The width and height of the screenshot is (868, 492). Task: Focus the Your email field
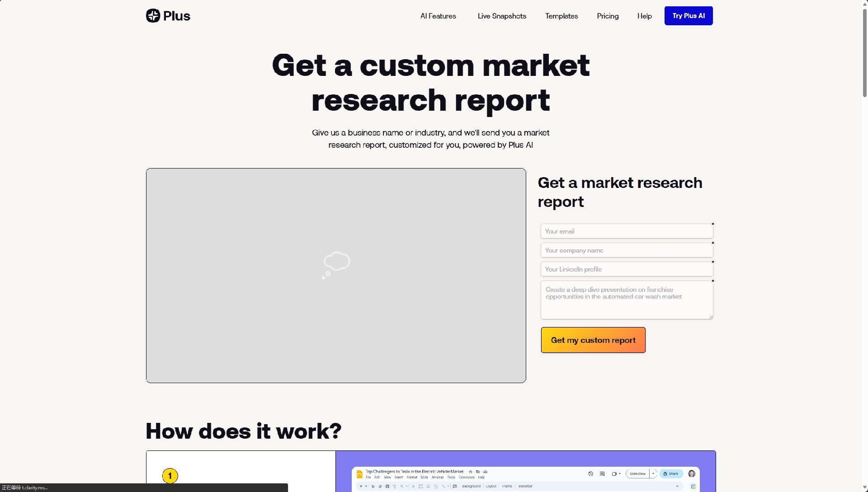click(x=627, y=231)
